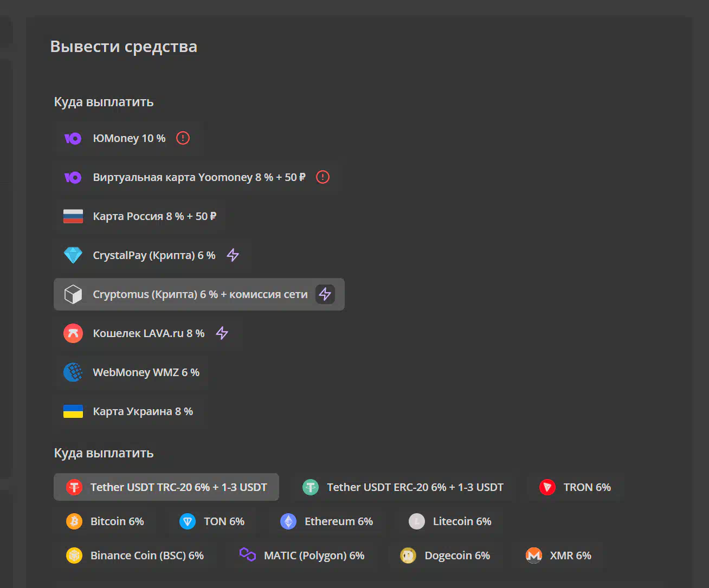Select ЮMoney 10 % payout method

[128, 138]
